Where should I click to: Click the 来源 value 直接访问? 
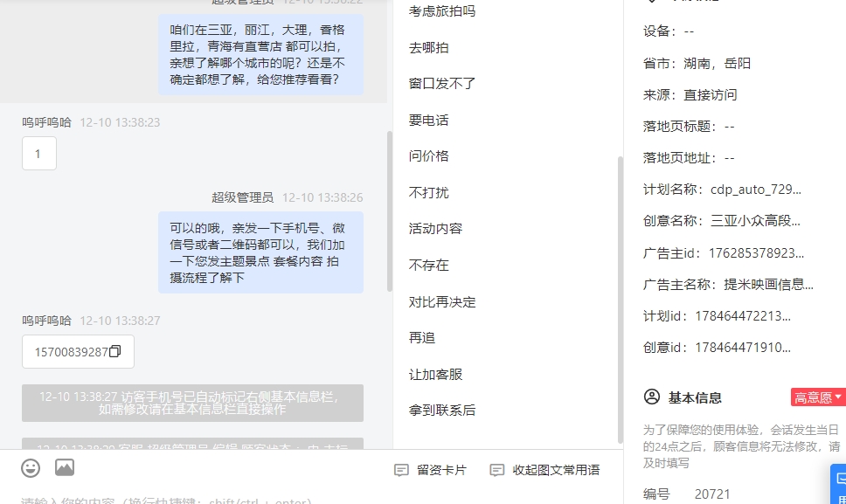pyautogui.click(x=710, y=95)
